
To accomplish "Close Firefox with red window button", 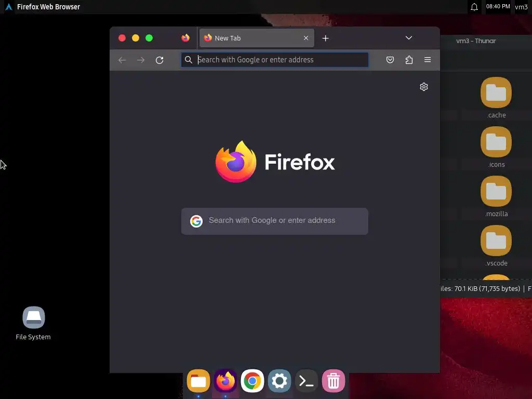I will pyautogui.click(x=122, y=38).
